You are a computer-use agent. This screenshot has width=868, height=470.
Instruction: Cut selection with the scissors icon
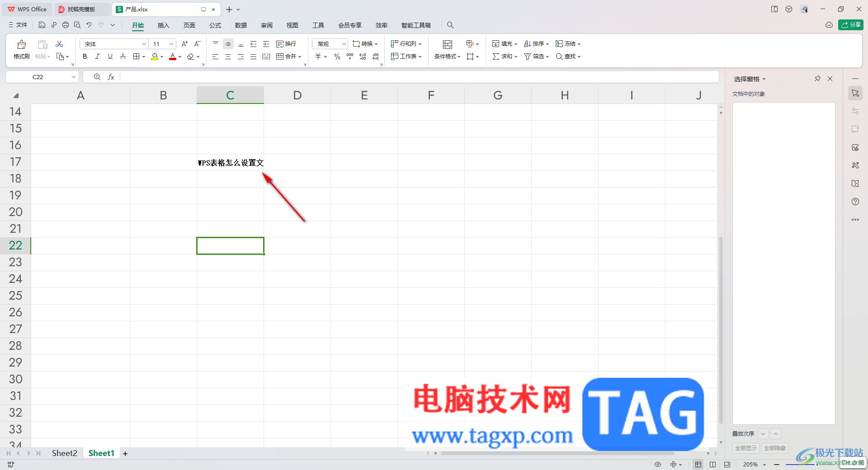[59, 44]
